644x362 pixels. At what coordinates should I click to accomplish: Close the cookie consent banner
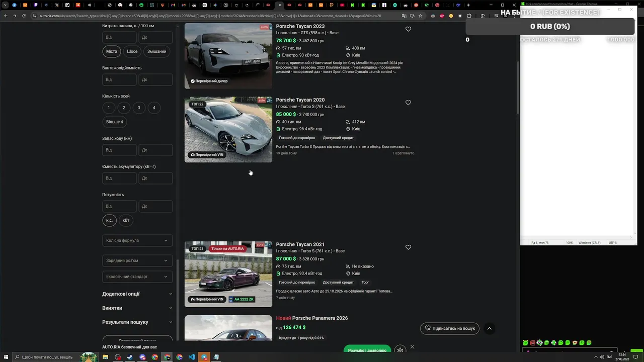coord(412,347)
